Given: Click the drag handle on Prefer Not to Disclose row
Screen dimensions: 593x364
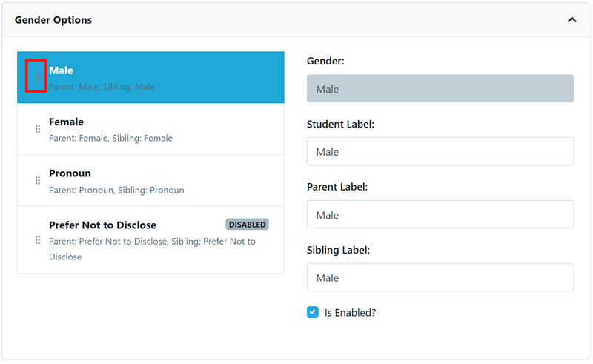Looking at the screenshot, I should pos(38,240).
